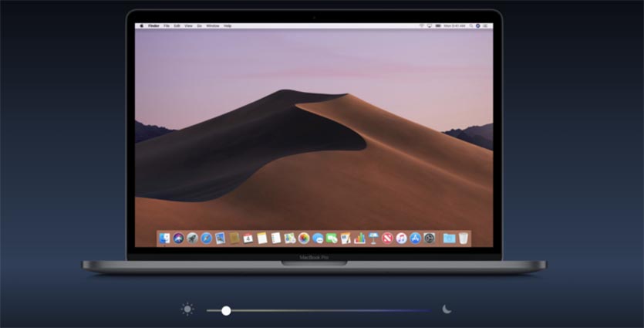Open iTunes music note icon in dock

click(x=401, y=238)
